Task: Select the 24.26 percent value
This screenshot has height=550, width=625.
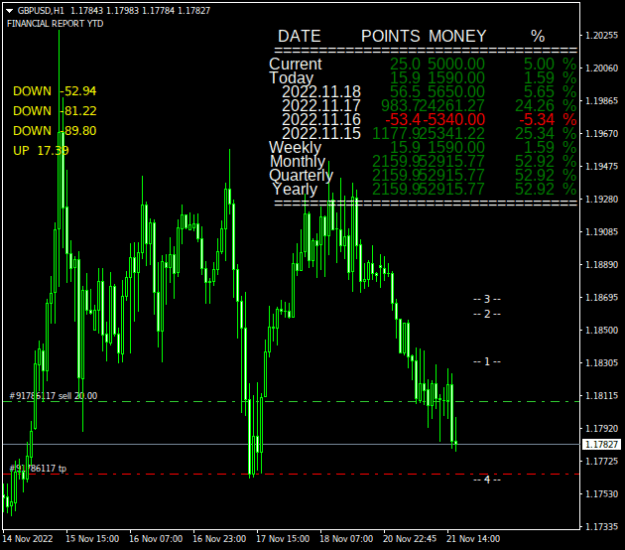Action: pos(535,106)
